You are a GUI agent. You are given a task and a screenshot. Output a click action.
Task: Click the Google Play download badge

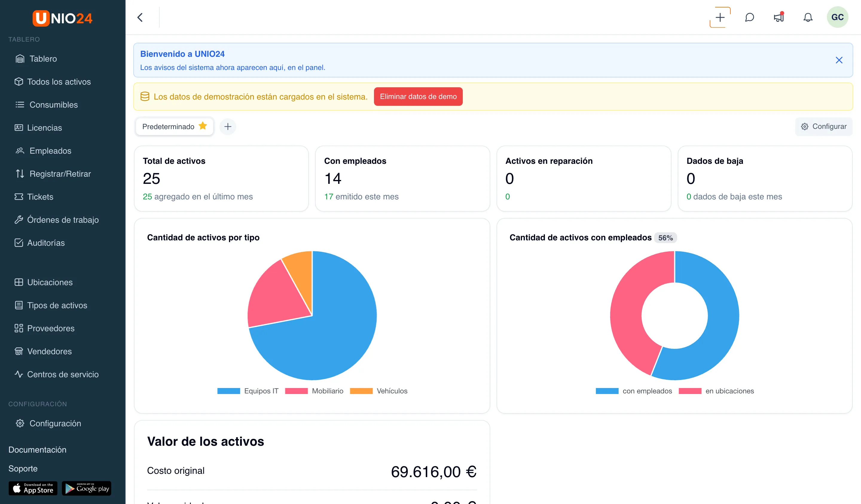click(x=87, y=488)
